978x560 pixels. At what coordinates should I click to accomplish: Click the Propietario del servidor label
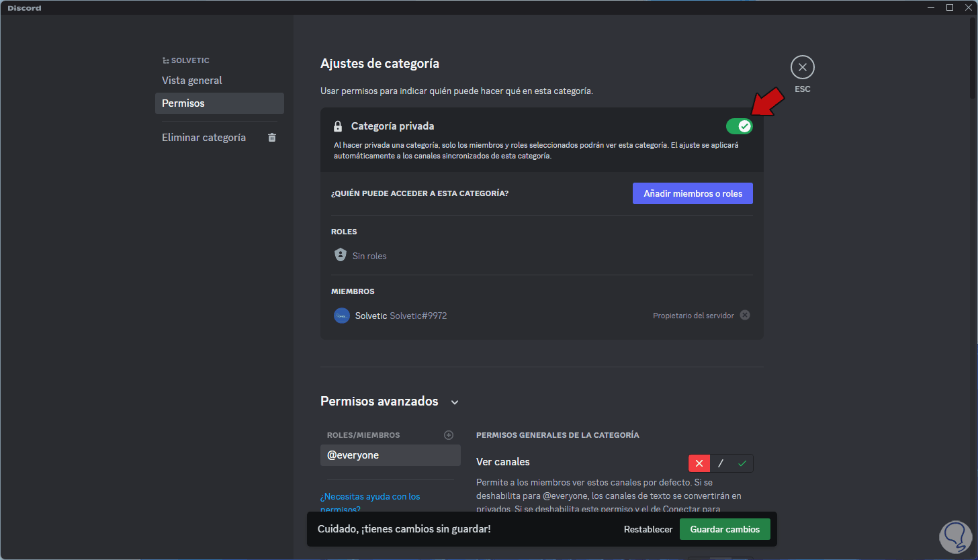tap(693, 316)
